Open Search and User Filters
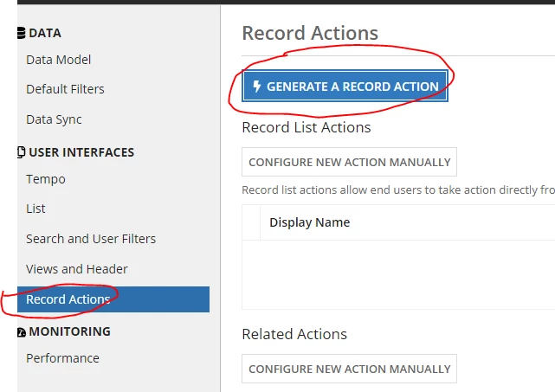This screenshot has width=555, height=392. pyautogui.click(x=91, y=239)
